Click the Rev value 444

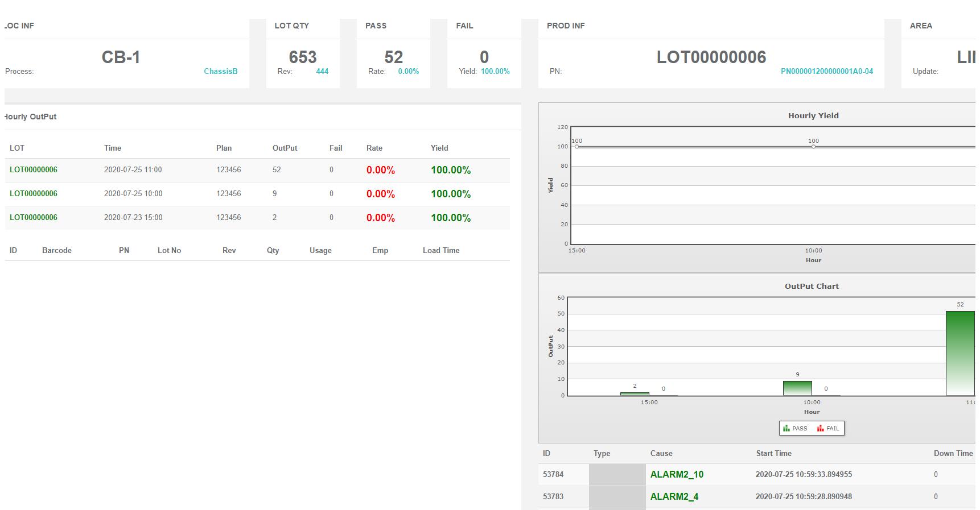click(x=322, y=72)
